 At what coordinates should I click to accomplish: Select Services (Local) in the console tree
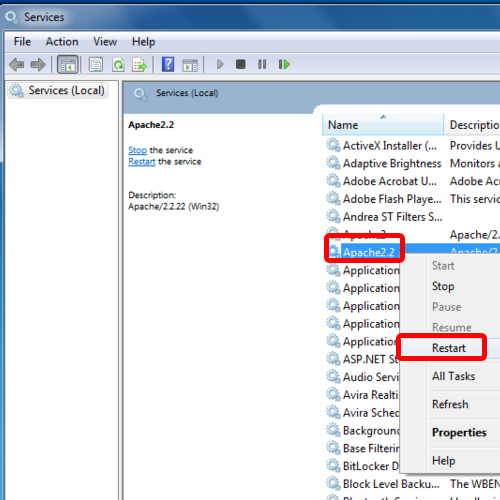[58, 90]
